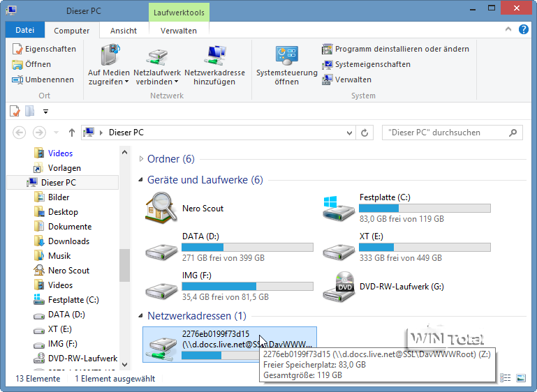Viewport: 537px width, 392px height.
Task: Open Auf Medien zugreifen media icon
Action: pyautogui.click(x=110, y=54)
